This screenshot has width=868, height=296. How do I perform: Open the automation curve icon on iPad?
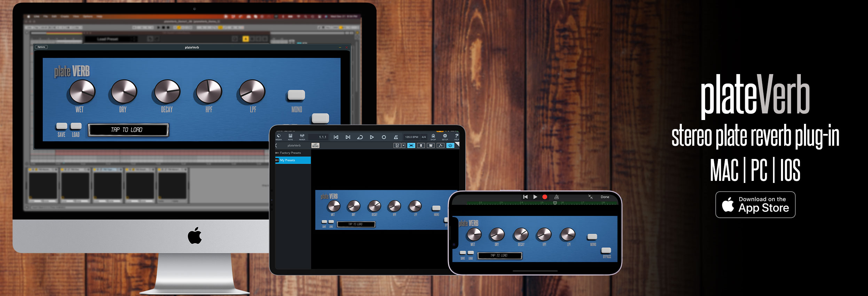point(440,145)
